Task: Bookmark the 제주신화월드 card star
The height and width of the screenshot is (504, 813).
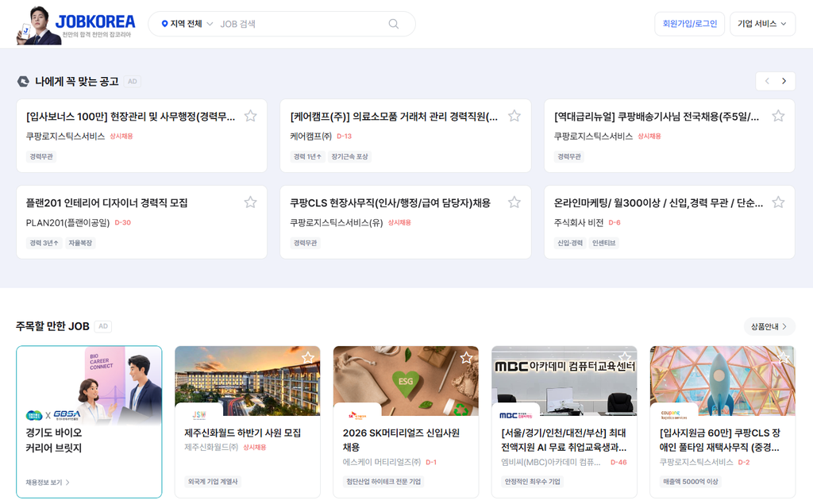Action: click(x=308, y=358)
